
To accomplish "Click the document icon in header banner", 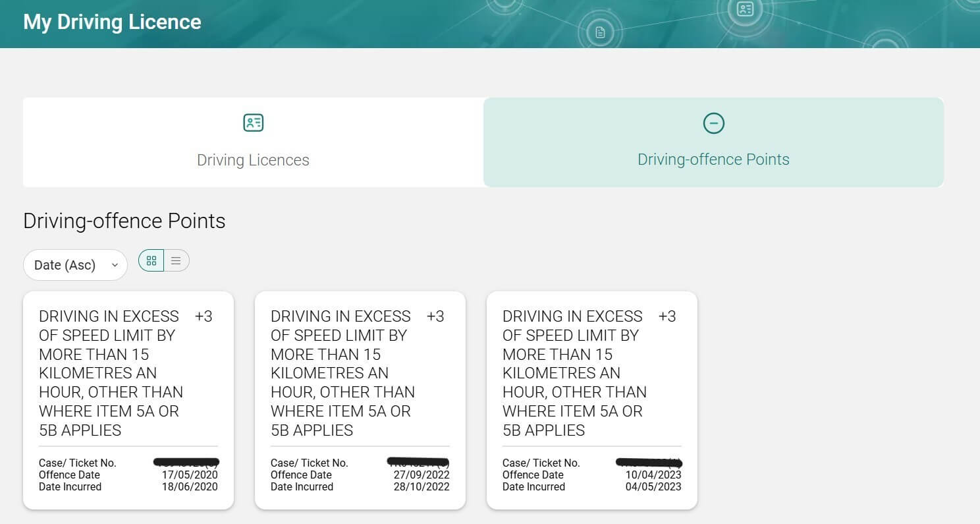I will pos(599,32).
